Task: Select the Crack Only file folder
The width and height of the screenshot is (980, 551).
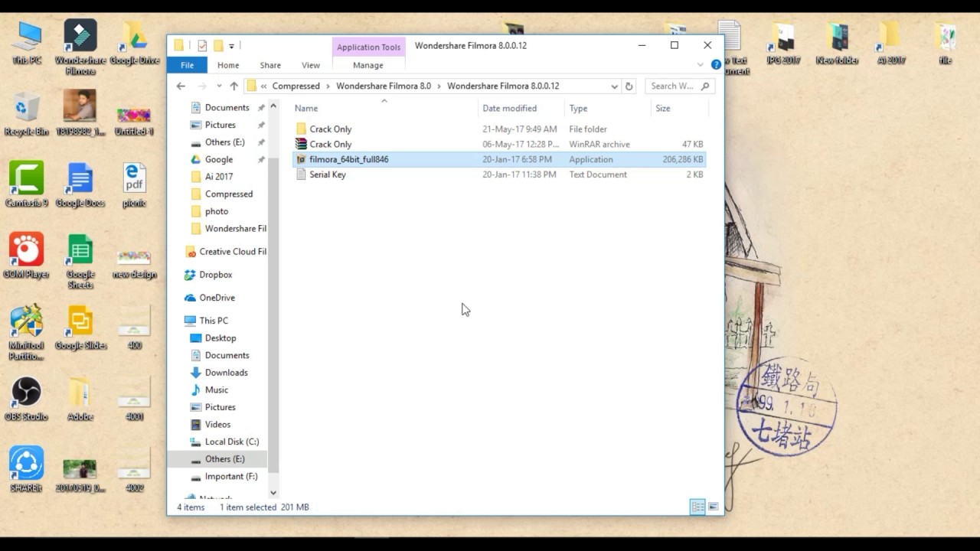Action: 499,129
